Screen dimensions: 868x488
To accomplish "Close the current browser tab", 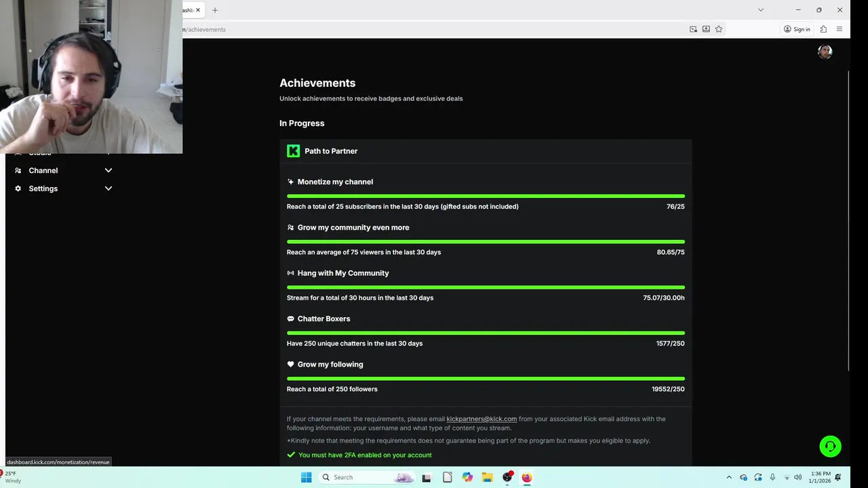I will pos(198,10).
